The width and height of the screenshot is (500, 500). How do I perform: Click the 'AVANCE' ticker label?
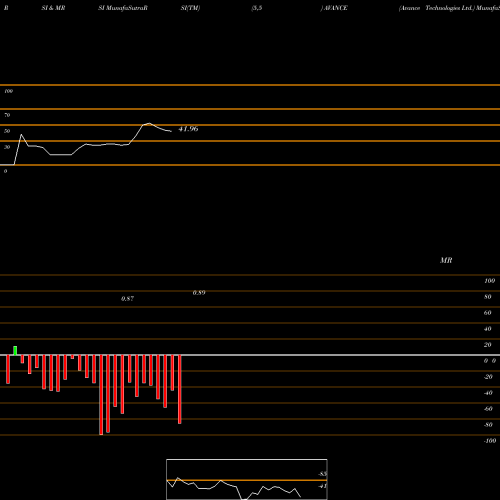click(335, 8)
